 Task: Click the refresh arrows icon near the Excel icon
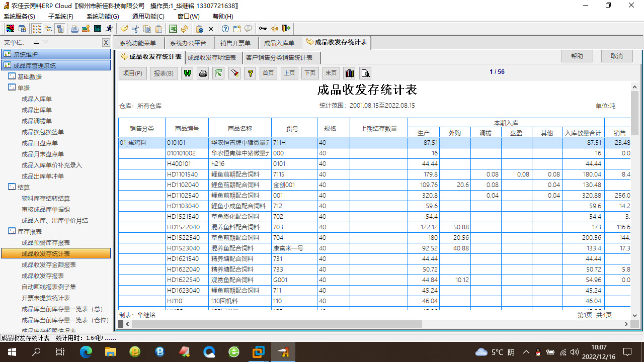185,29
